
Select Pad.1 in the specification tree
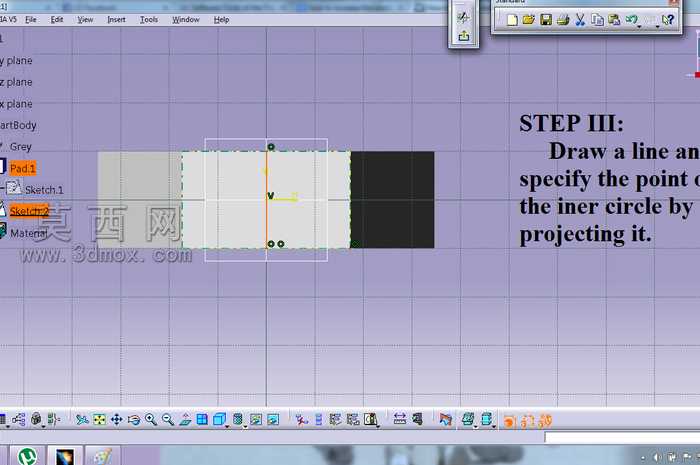coord(22,168)
